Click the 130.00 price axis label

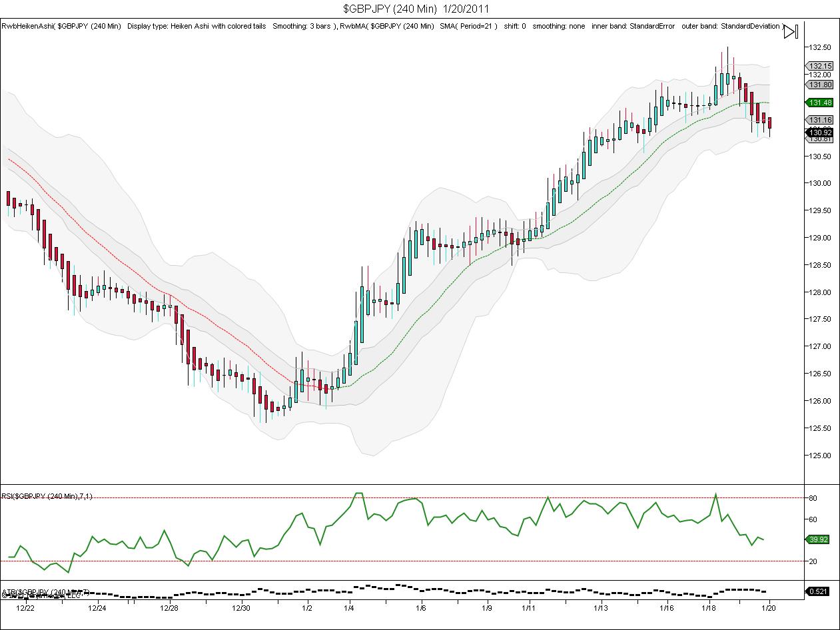tap(819, 183)
